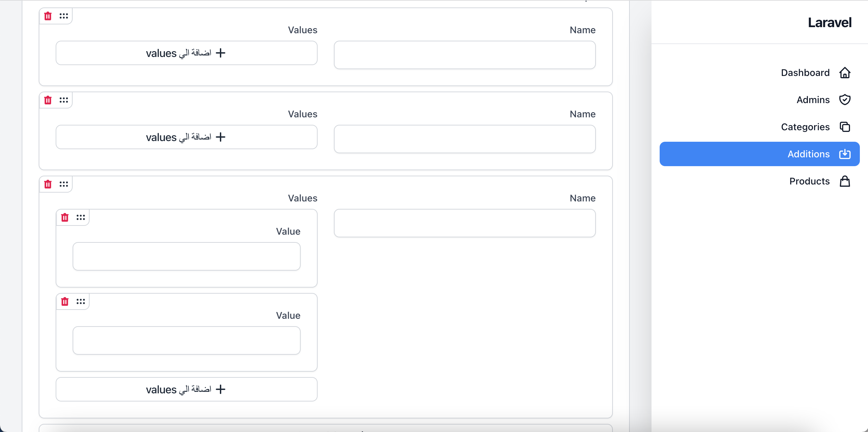Viewport: 868px width, 432px height.
Task: Click the Categories copy icon
Action: (845, 127)
